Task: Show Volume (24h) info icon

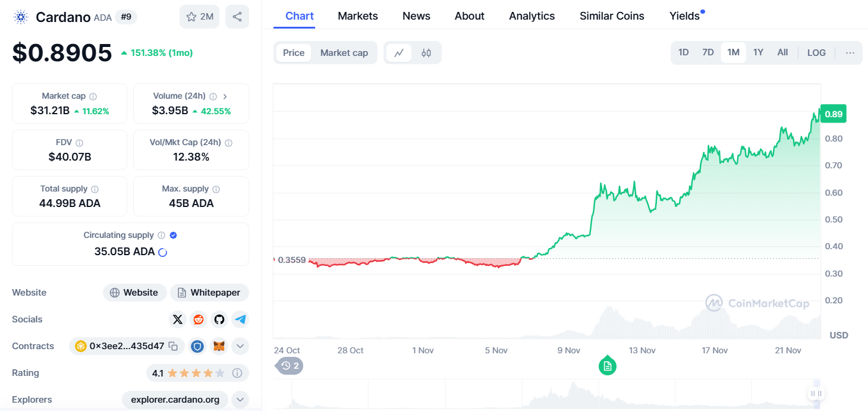Action: (x=213, y=96)
